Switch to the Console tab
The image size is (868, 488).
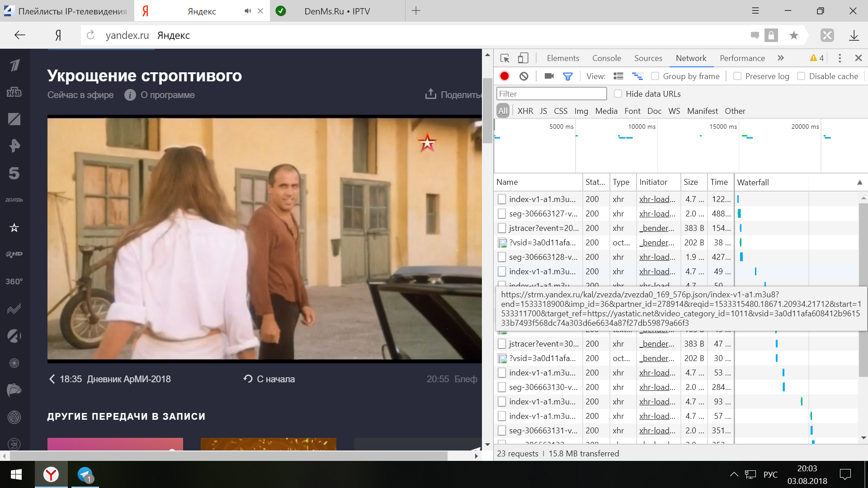point(606,58)
